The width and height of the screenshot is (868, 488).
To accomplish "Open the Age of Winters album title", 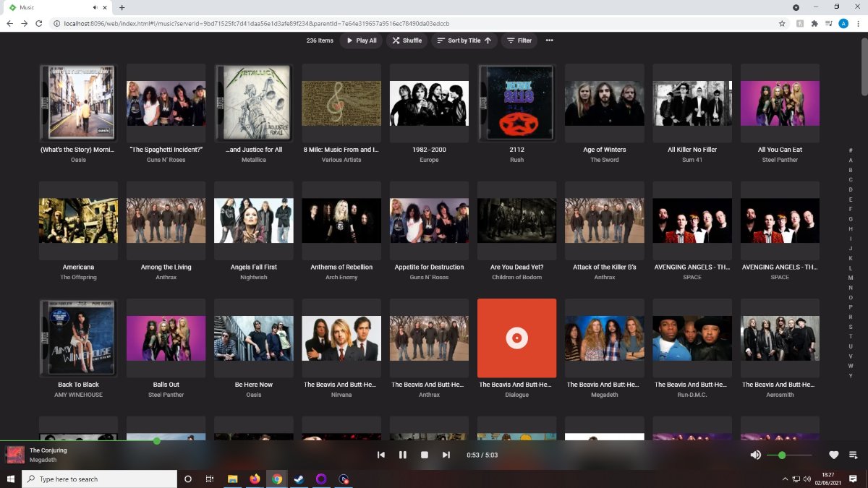I will click(605, 150).
